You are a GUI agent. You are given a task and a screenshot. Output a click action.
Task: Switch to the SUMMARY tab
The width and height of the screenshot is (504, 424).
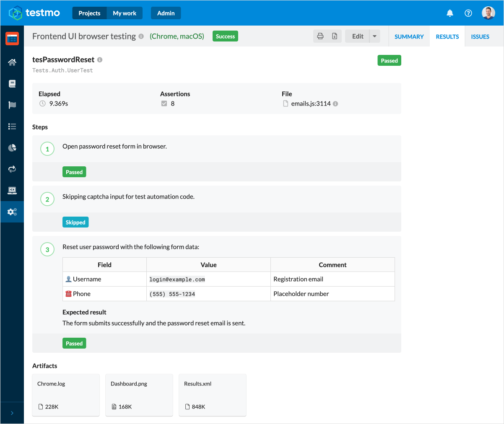[409, 36]
